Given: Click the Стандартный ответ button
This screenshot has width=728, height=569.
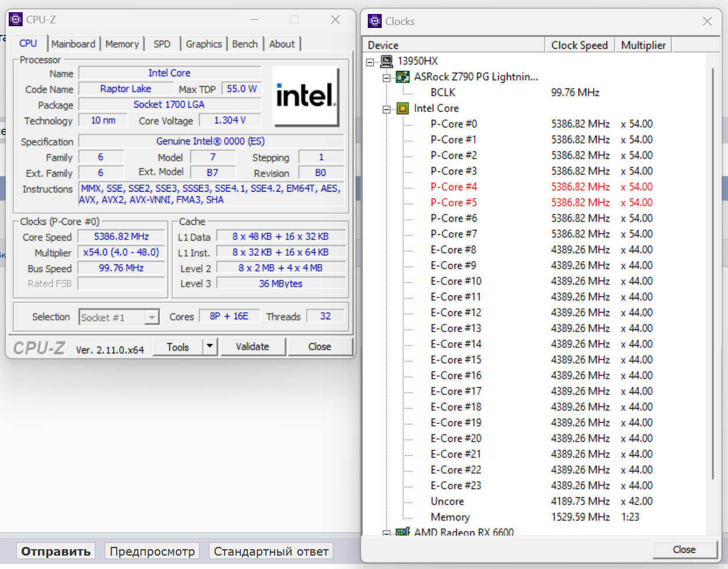Looking at the screenshot, I should (271, 551).
